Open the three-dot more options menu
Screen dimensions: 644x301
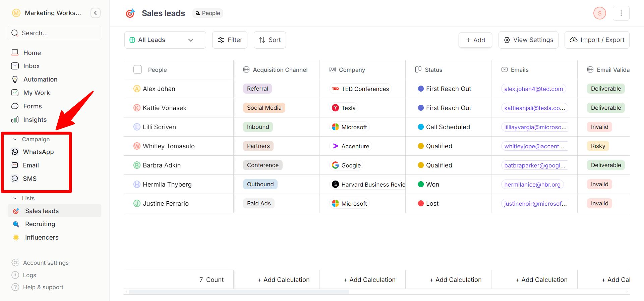point(621,13)
